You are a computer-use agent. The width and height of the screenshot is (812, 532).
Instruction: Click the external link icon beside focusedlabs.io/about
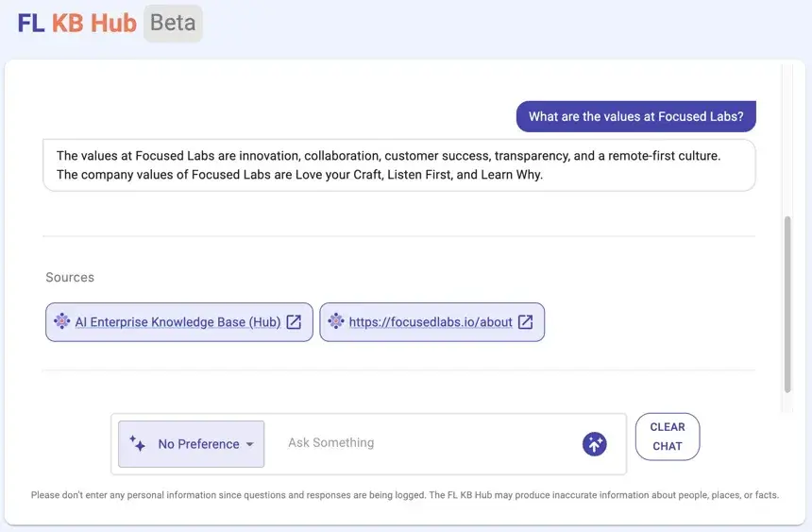pos(525,322)
